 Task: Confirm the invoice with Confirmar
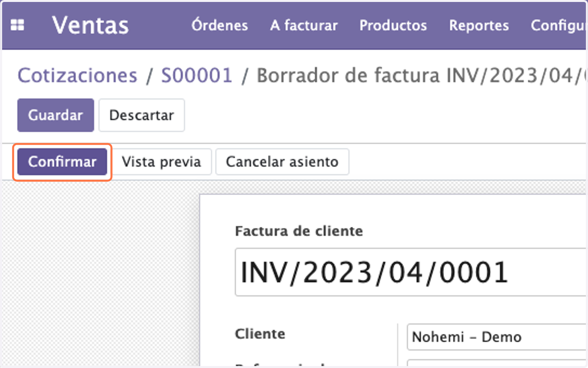[x=62, y=162]
